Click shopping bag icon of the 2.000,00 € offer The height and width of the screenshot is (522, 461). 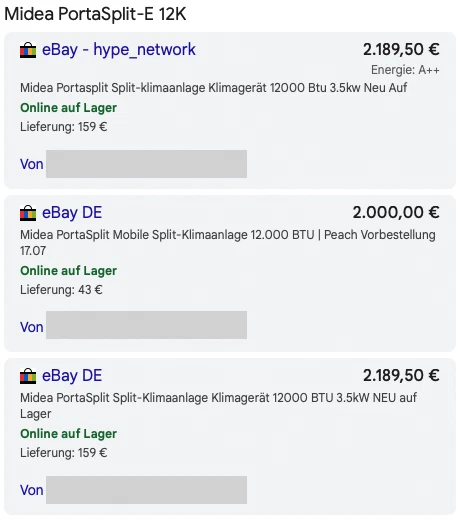(x=28, y=213)
